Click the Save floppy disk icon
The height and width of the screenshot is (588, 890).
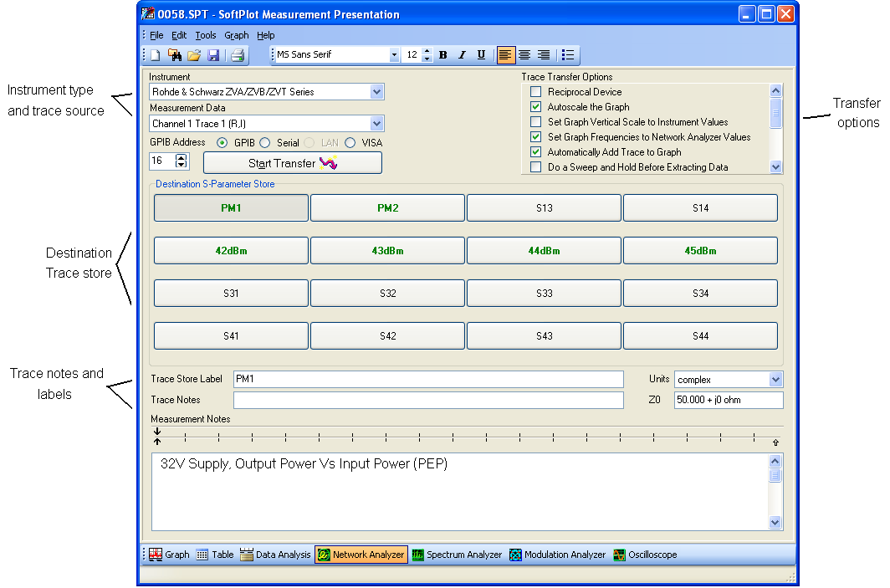point(213,55)
